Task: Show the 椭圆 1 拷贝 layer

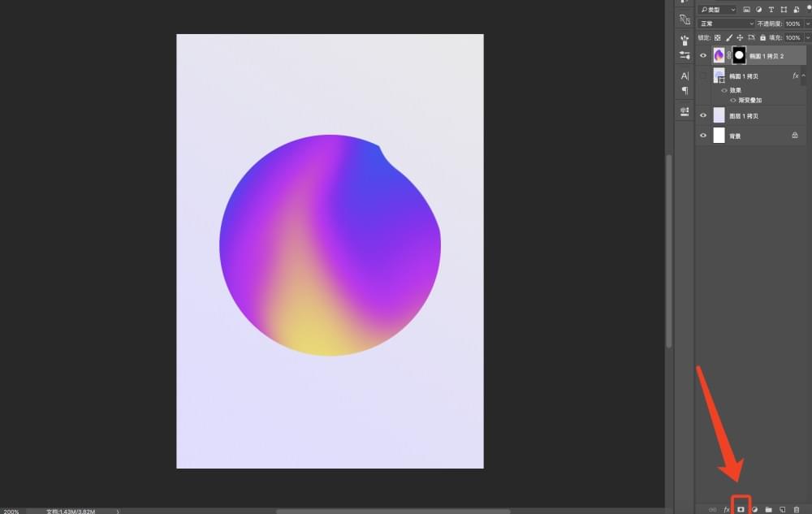Action: (x=703, y=76)
